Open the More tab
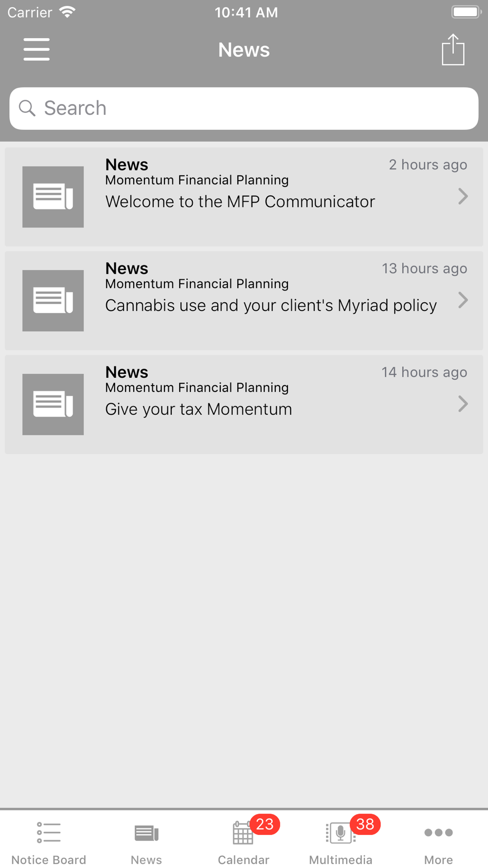The height and width of the screenshot is (868, 488). tap(438, 843)
